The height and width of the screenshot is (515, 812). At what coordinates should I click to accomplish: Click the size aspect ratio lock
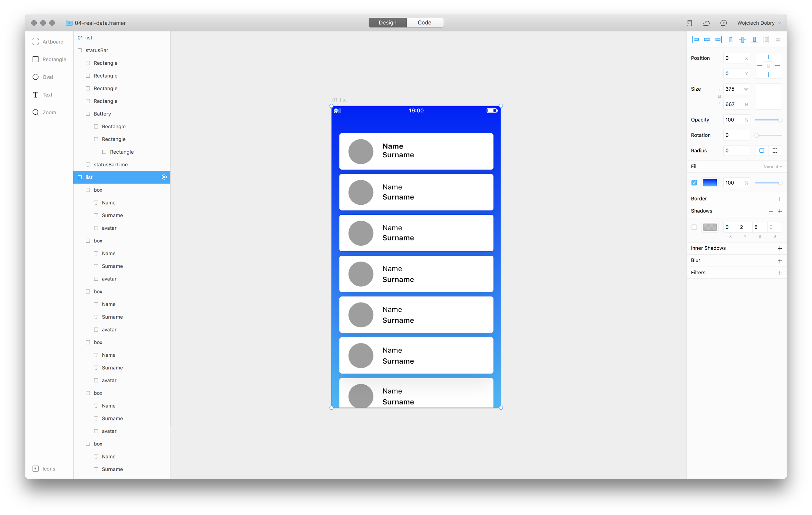tap(719, 97)
